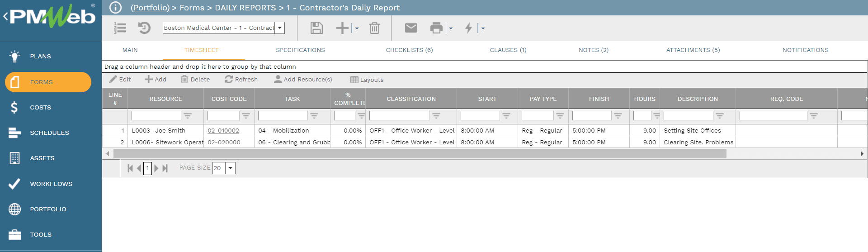Click the Task column filter icon
The width and height of the screenshot is (868, 252).
314,116
